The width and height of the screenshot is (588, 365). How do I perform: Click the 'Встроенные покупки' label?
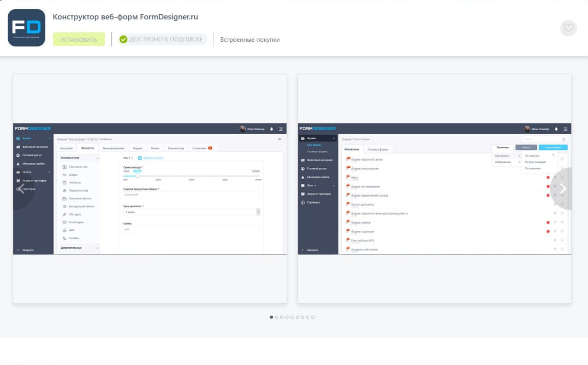[250, 40]
